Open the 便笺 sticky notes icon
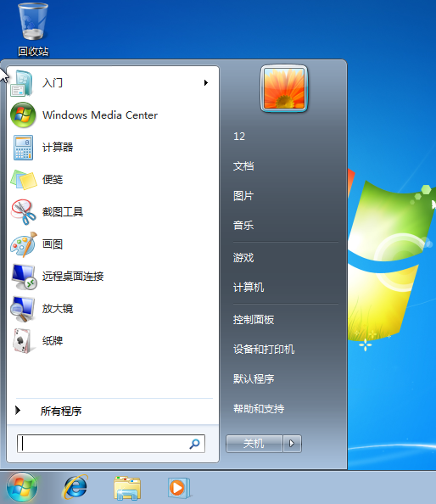The image size is (436, 504). pos(23,179)
